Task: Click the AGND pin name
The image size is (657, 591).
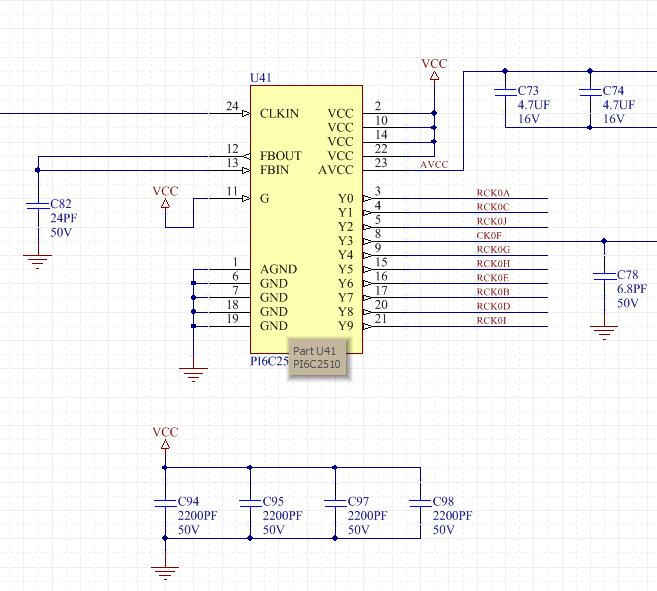Action: (279, 269)
